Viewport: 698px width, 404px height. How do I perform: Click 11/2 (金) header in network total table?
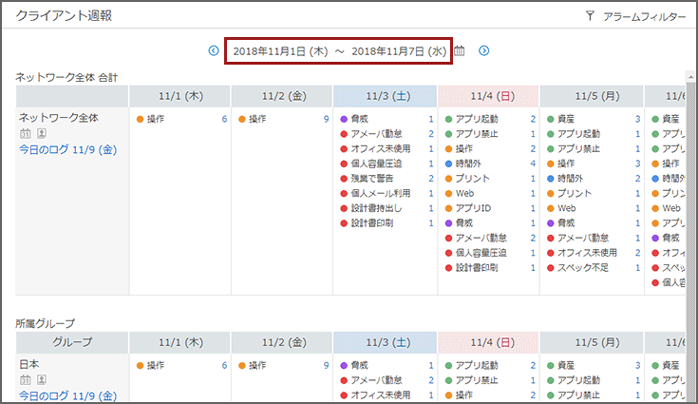point(282,96)
